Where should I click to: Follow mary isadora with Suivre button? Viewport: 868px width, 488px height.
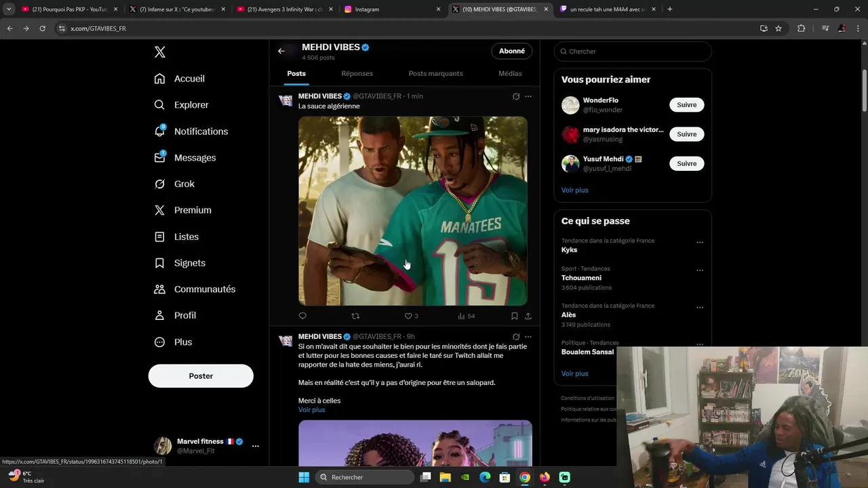pyautogui.click(x=687, y=134)
